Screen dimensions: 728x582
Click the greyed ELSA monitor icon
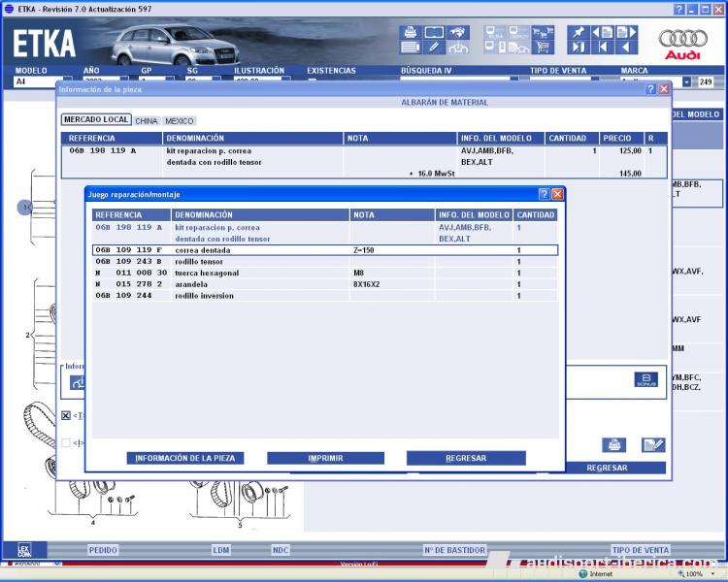495,32
